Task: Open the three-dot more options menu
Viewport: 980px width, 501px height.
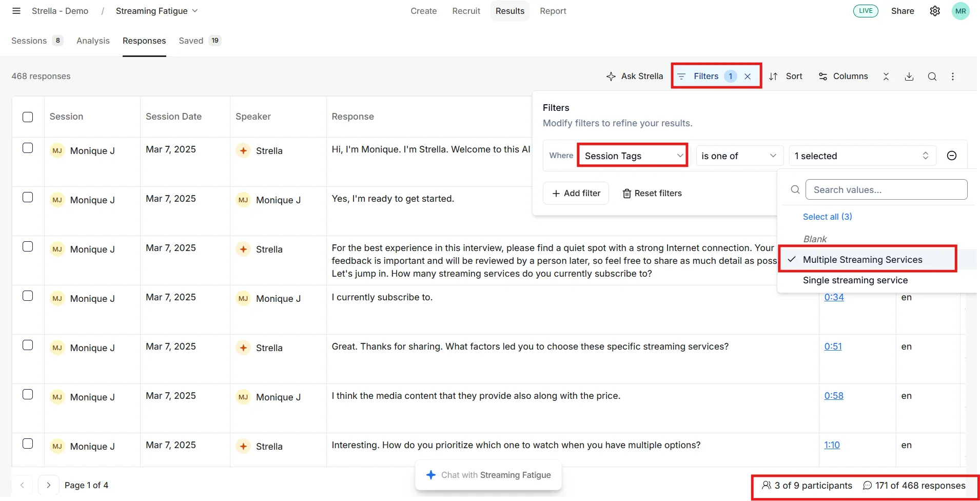Action: click(x=953, y=76)
